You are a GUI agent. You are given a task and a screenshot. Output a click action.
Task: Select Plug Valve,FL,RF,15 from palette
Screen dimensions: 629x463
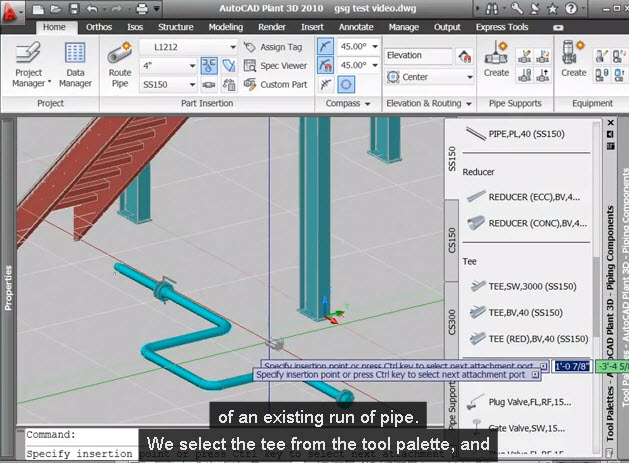click(519, 402)
